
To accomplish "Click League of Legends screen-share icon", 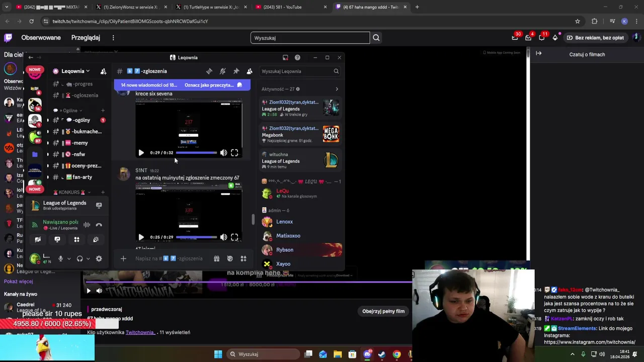I will coord(99,205).
